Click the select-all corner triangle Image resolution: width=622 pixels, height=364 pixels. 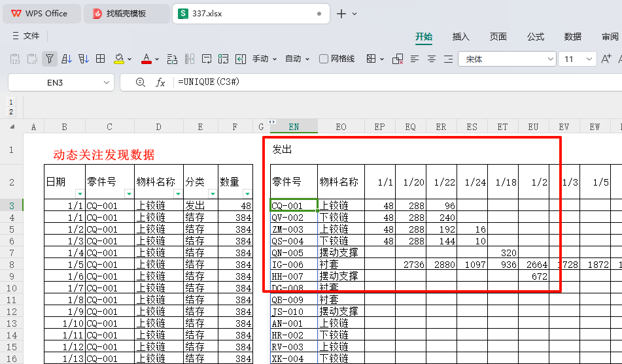click(12, 127)
